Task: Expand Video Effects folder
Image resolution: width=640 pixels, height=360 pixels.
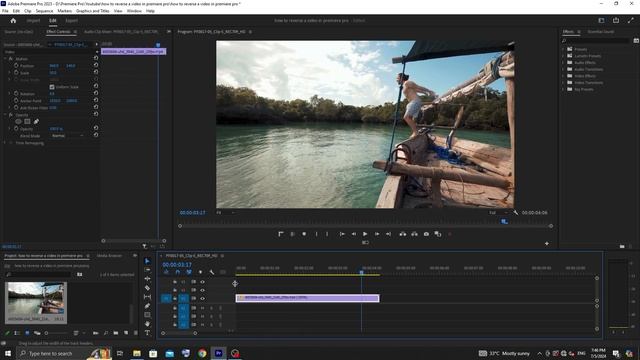Action: click(563, 76)
